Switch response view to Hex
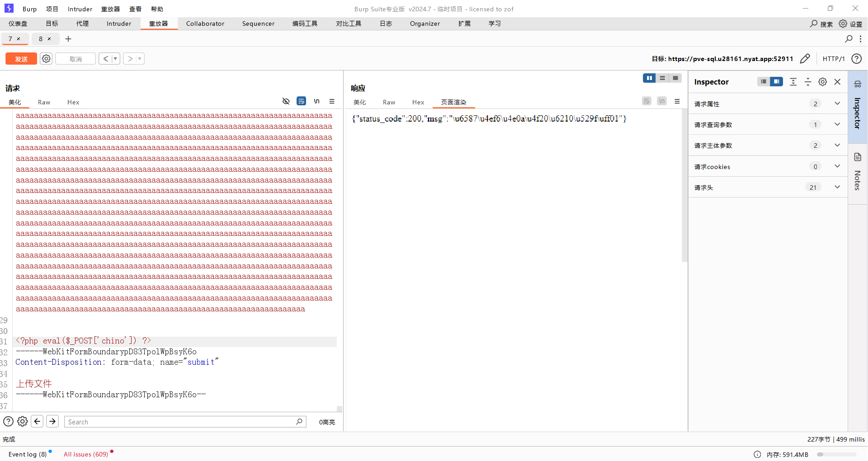This screenshot has height=461, width=868. [x=418, y=102]
